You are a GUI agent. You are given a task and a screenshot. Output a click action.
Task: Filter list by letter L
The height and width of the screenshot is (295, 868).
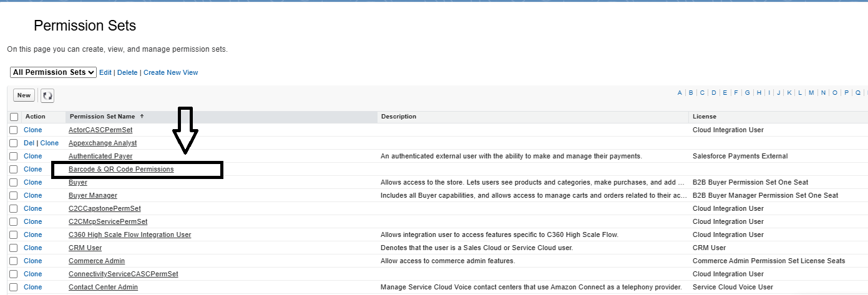[801, 93]
